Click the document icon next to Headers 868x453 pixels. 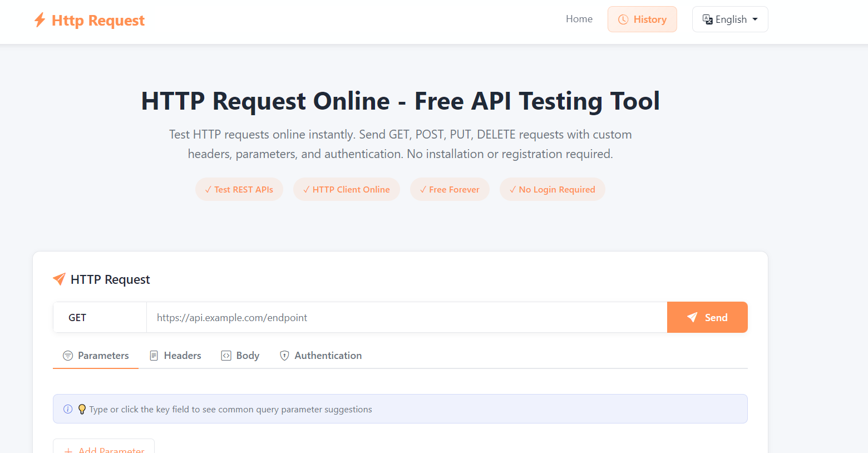click(x=154, y=355)
